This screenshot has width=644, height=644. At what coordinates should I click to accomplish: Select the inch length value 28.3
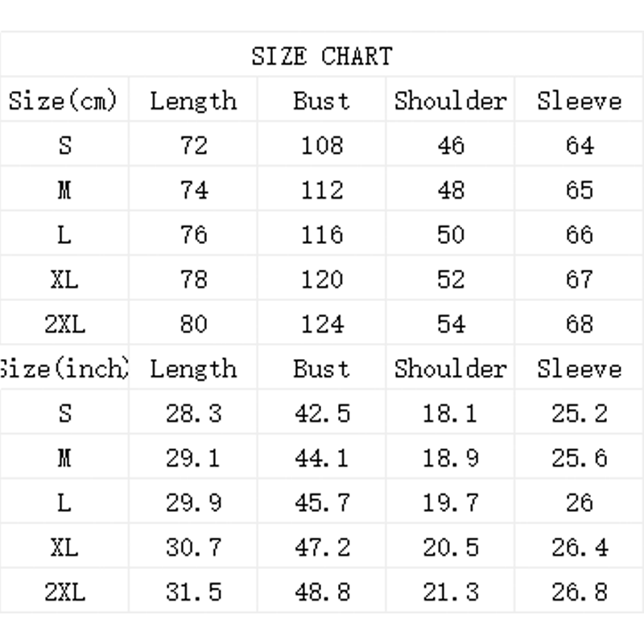[193, 414]
